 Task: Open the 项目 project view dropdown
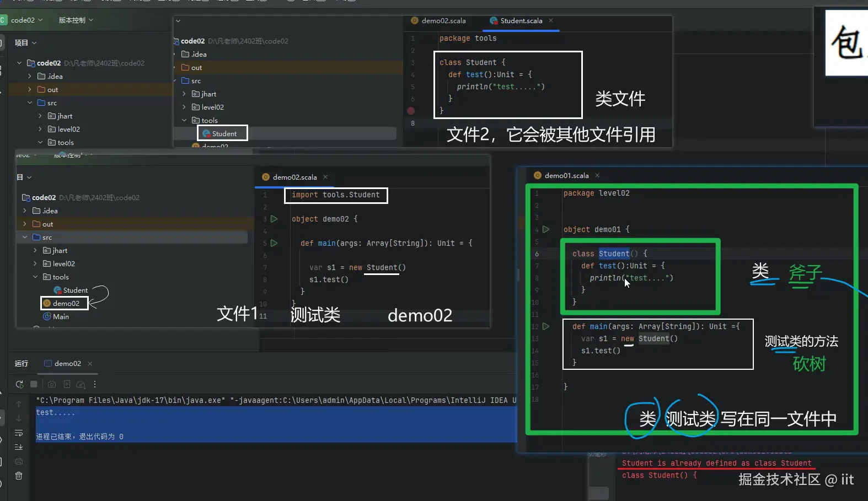(25, 42)
